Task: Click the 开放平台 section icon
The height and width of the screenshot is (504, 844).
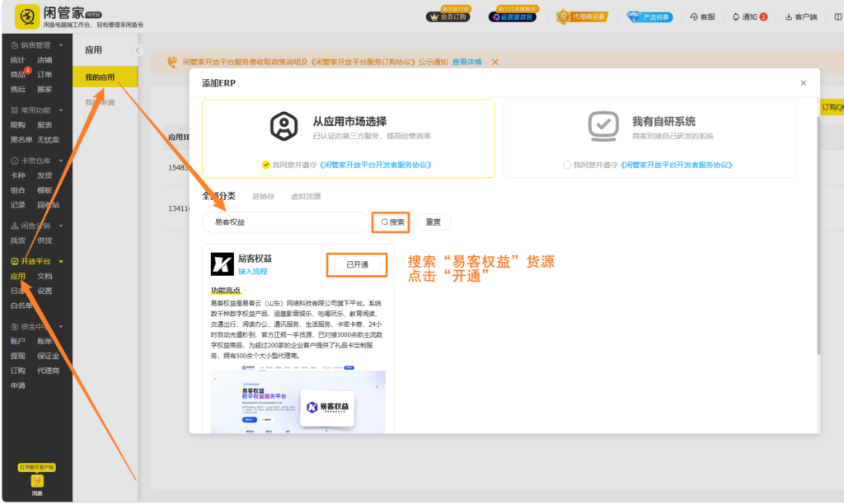Action: (15, 261)
